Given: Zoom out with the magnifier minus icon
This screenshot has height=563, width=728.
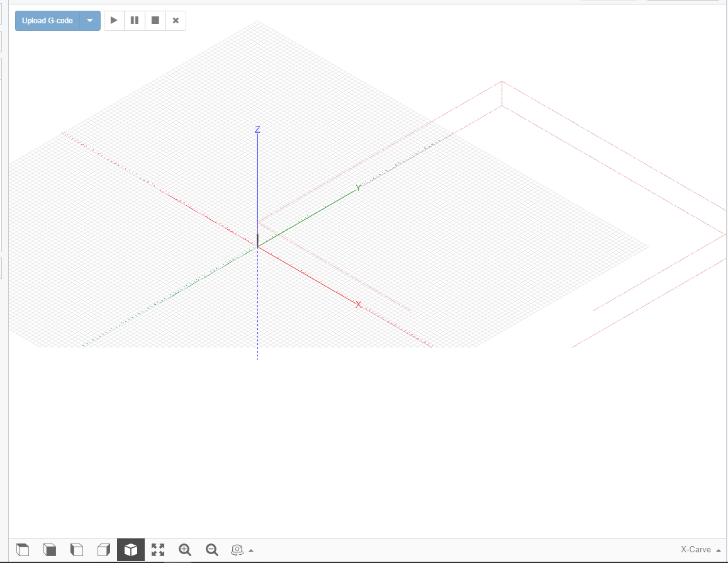Looking at the screenshot, I should pyautogui.click(x=211, y=550).
